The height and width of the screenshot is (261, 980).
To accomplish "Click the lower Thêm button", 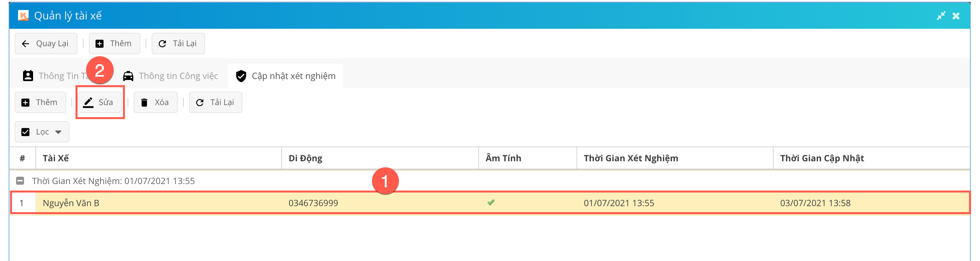I will pyautogui.click(x=40, y=102).
